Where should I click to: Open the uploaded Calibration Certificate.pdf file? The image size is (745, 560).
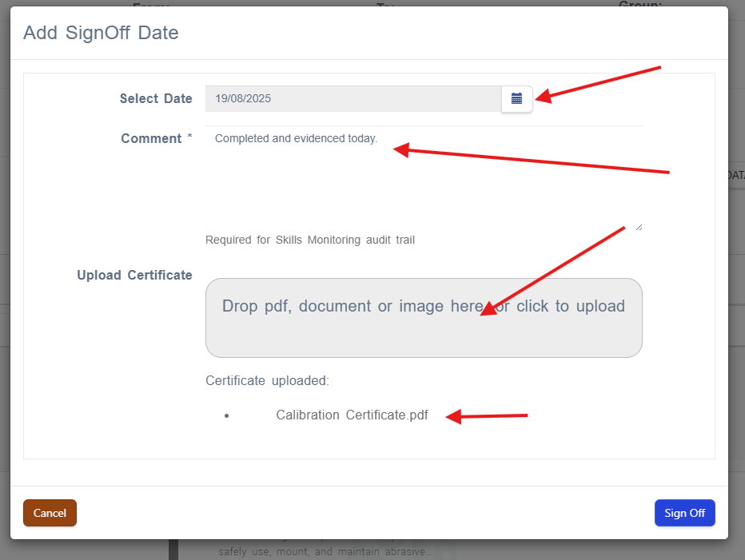(x=352, y=415)
